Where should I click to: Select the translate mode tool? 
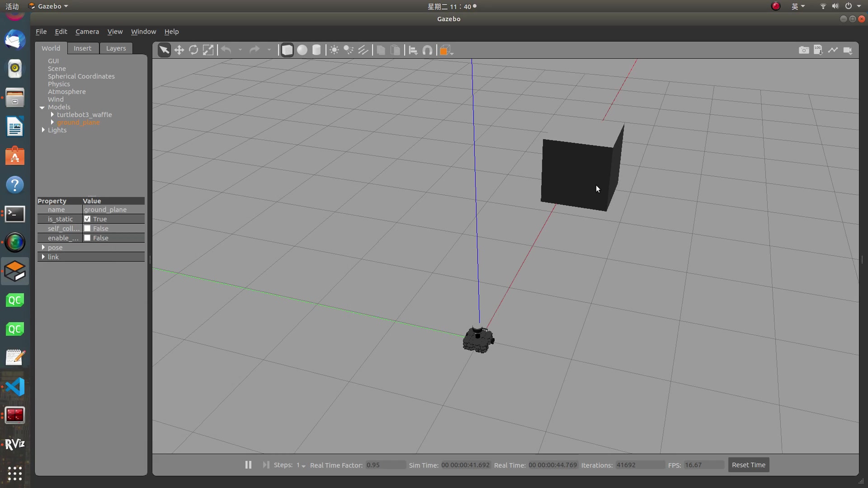coord(179,50)
